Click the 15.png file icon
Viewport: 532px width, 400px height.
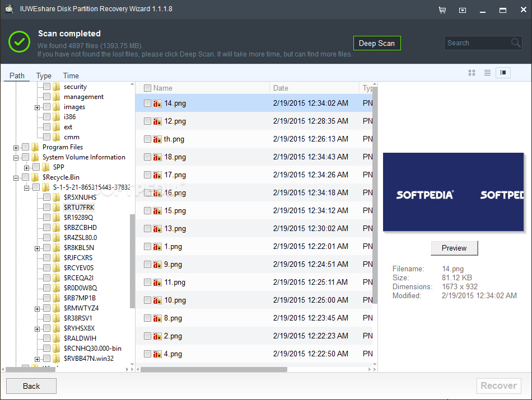pos(157,211)
